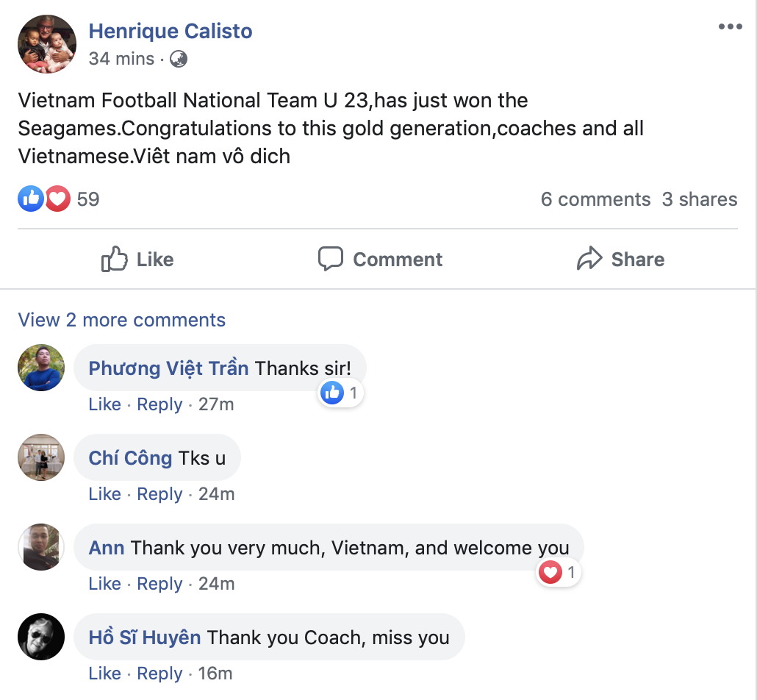Open the 6 comments list
Screen dimensions: 757x700
(x=595, y=199)
